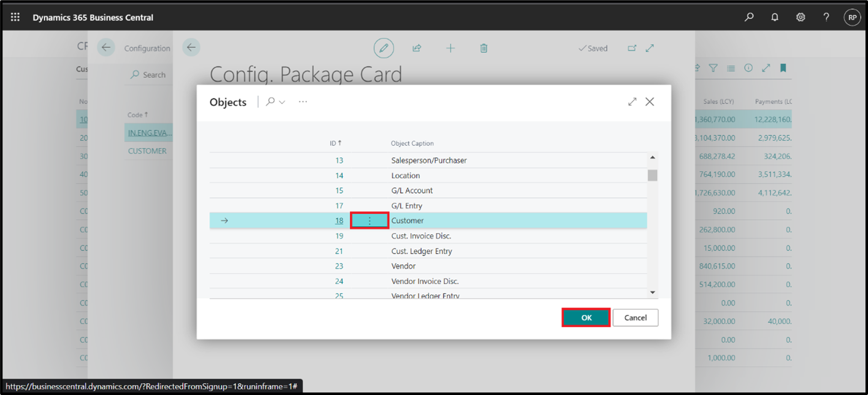Click Search box in Configuration page
Image resolution: width=868 pixels, height=395 pixels.
coord(148,74)
